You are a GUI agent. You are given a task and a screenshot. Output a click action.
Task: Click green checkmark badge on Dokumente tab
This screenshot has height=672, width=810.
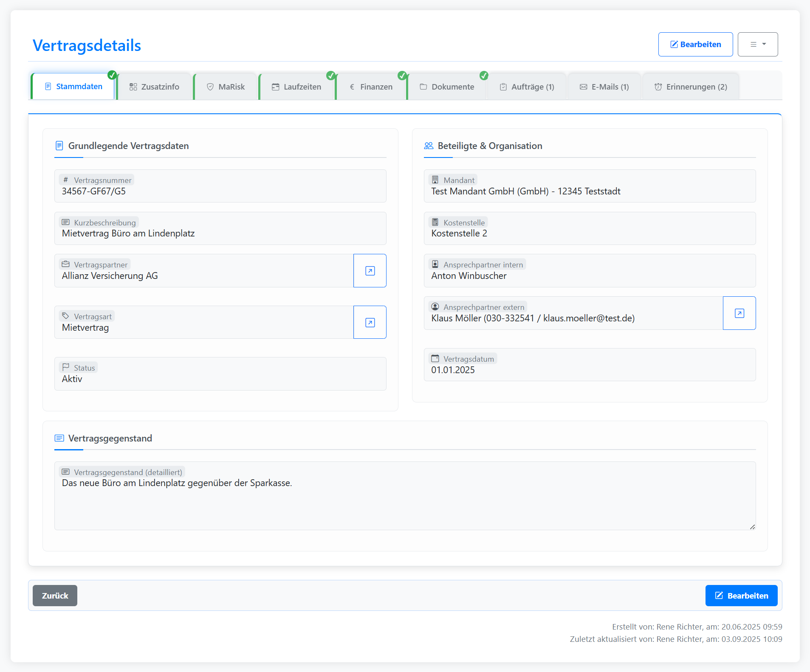click(484, 76)
